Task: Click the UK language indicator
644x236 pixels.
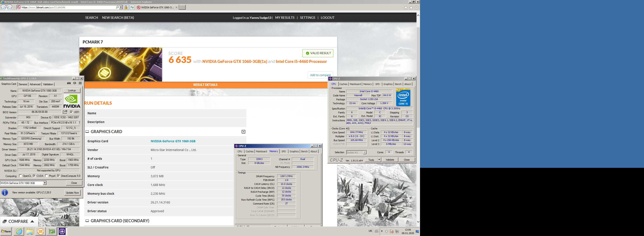Action: (370, 231)
